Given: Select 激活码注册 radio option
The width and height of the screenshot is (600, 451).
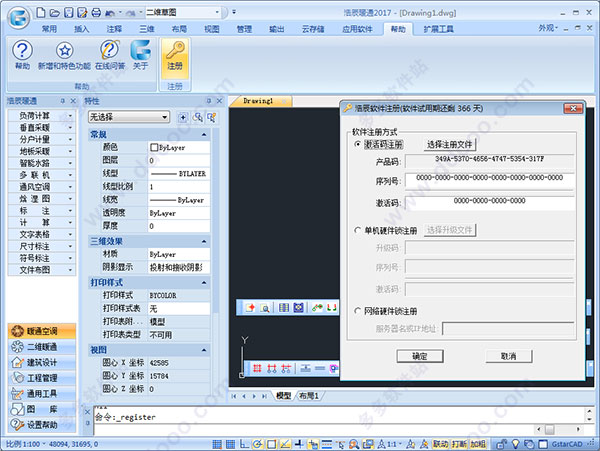Looking at the screenshot, I should [x=358, y=144].
